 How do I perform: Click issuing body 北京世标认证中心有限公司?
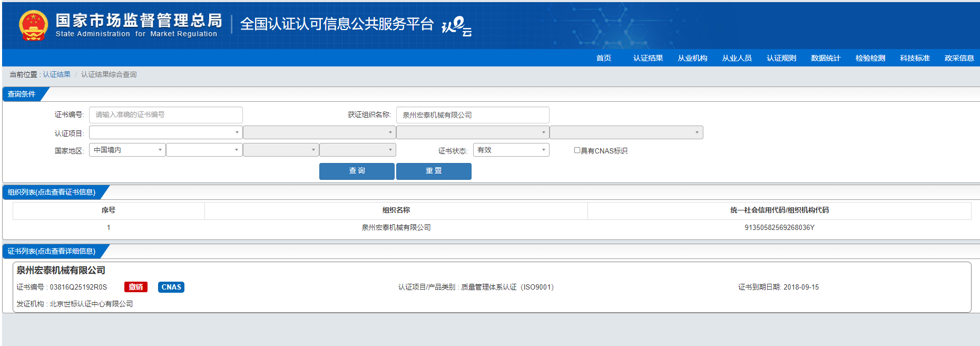[x=91, y=304]
